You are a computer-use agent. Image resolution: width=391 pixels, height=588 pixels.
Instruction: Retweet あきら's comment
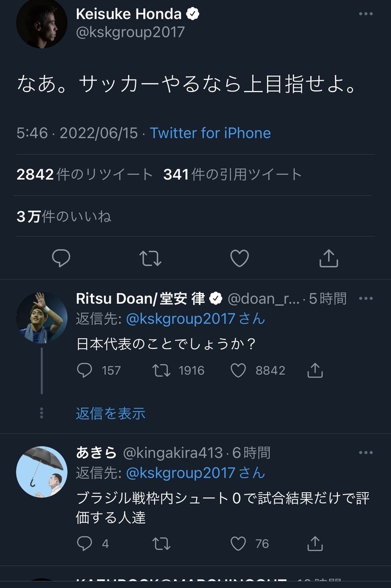tap(162, 543)
